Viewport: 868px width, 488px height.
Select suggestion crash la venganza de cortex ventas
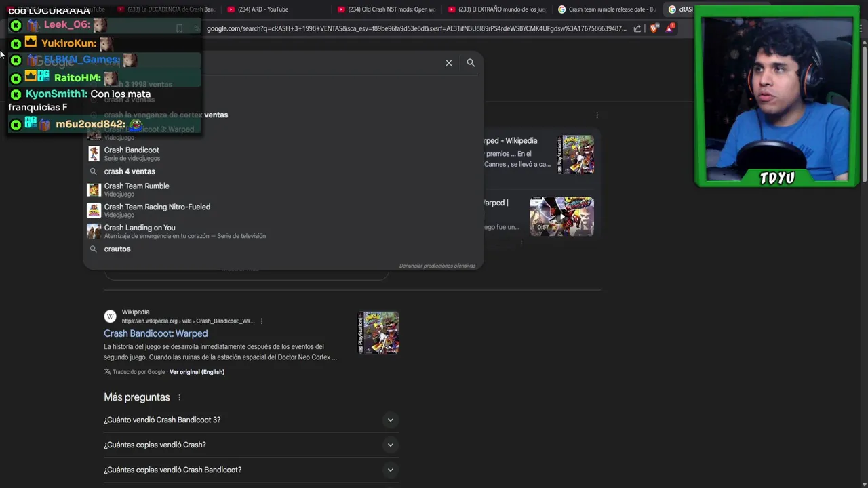pyautogui.click(x=166, y=115)
